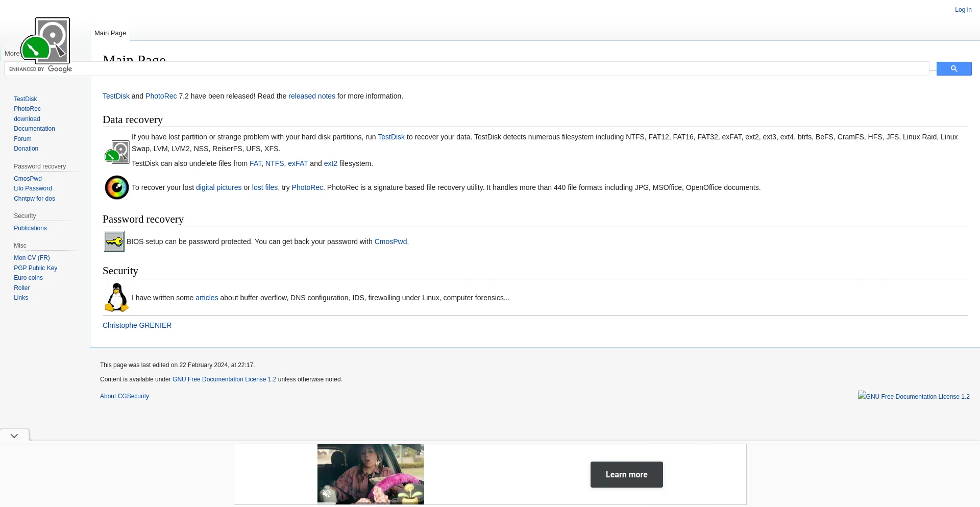
Task: Click PhotoRec link after 'try'
Action: tap(307, 187)
